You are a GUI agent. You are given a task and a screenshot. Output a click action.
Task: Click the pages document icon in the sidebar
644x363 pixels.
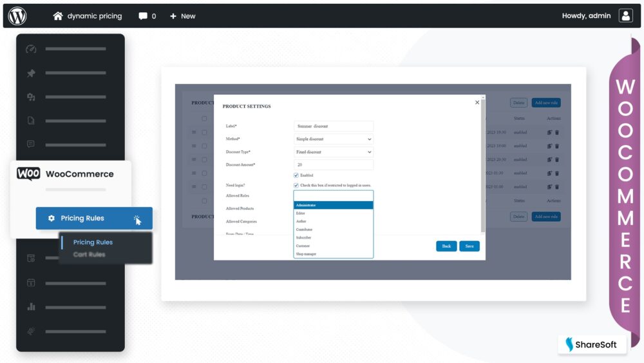(x=31, y=121)
